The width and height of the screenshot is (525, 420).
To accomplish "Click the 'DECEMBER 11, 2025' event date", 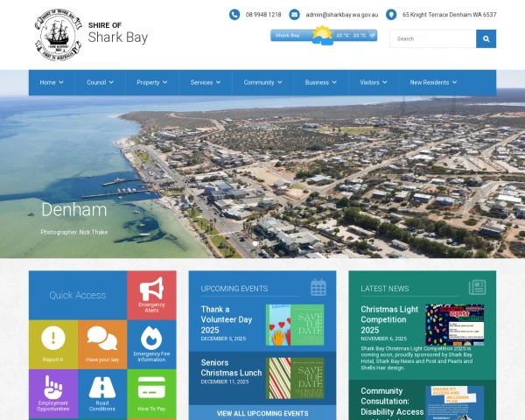I will [x=225, y=381].
